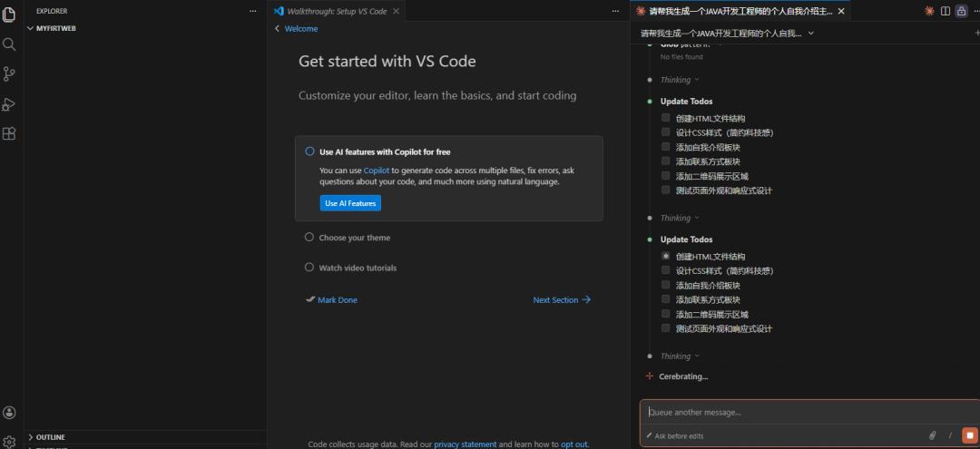The width and height of the screenshot is (980, 449).
Task: Check 设计CSS样式 box in first Update Todos list
Action: tap(666, 132)
